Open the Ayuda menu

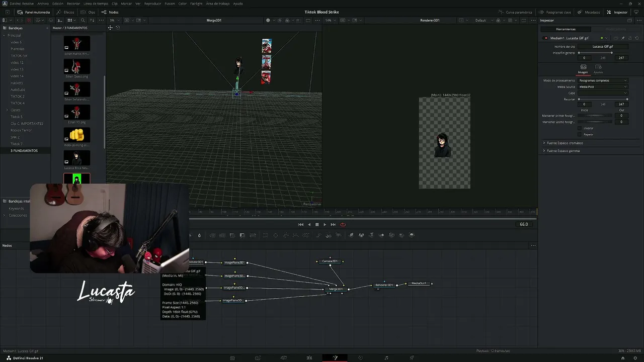coord(238,4)
